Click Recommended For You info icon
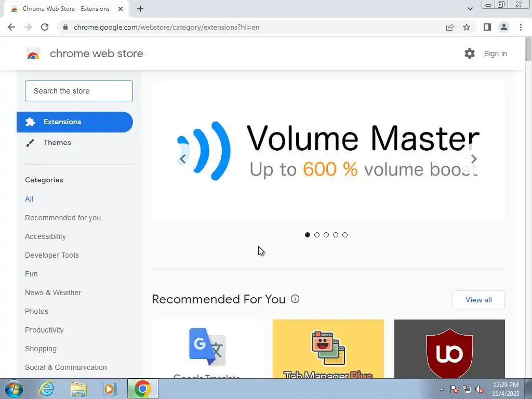532x399 pixels. 295,299
